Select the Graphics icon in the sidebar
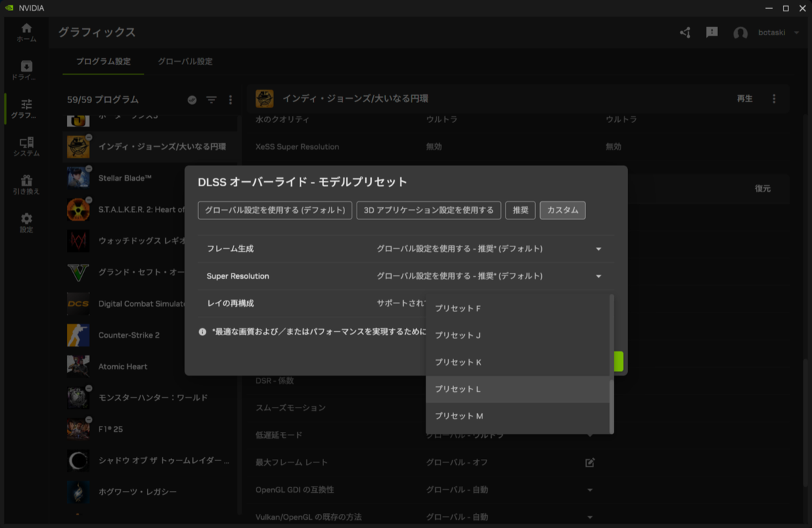812x528 pixels. coord(26,108)
